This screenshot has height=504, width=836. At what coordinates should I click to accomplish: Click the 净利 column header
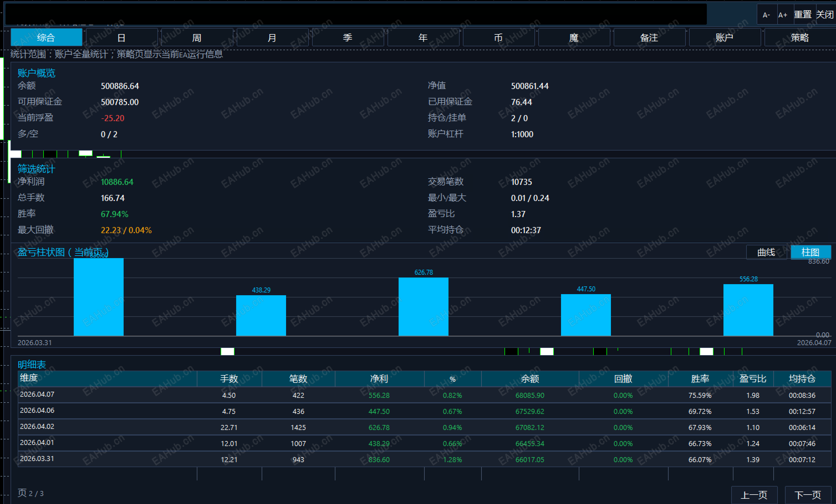click(379, 378)
